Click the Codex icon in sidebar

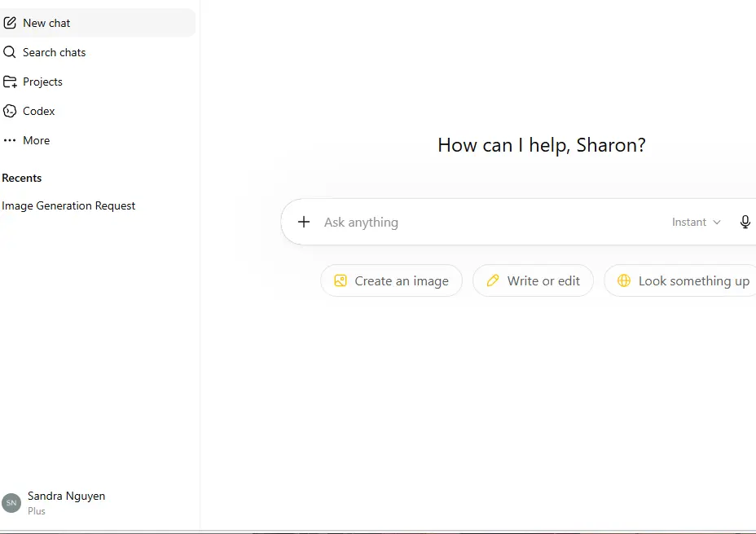[x=10, y=111]
